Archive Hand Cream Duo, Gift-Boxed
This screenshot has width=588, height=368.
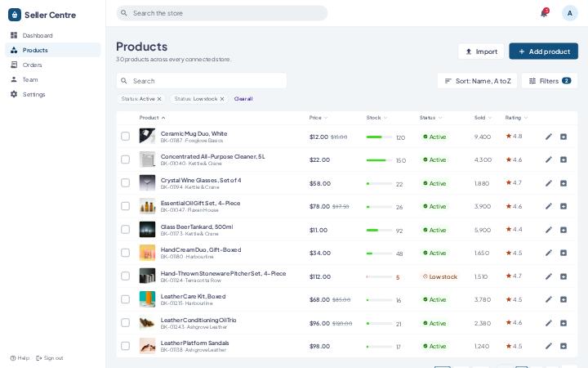[563, 253]
